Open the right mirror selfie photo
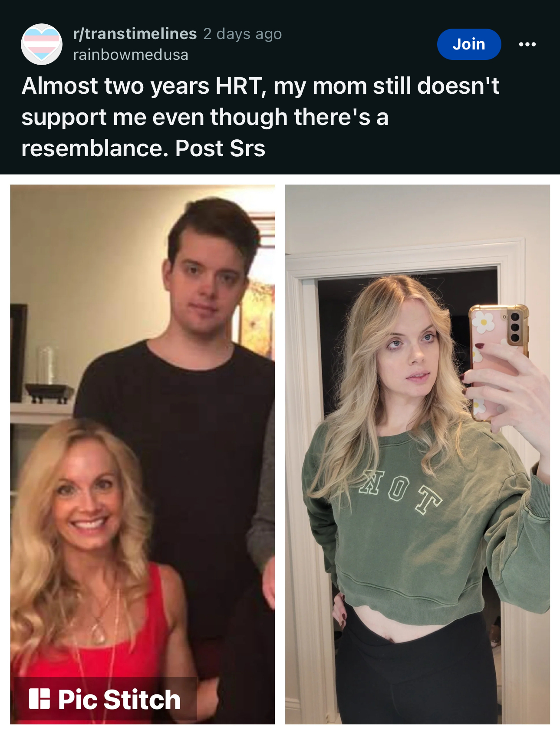This screenshot has height=733, width=560. pos(418,454)
